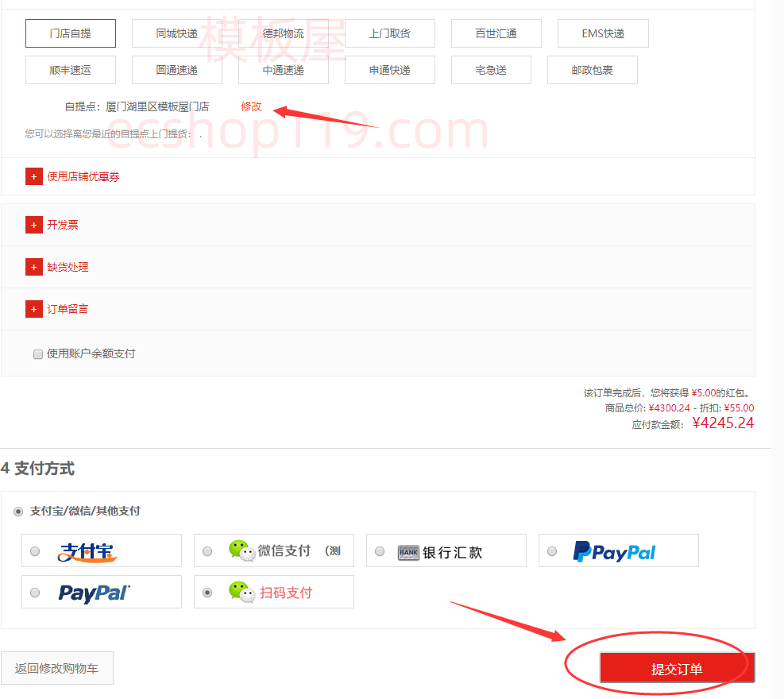
Task: Select blue PayPal logo radio button
Action: (552, 551)
